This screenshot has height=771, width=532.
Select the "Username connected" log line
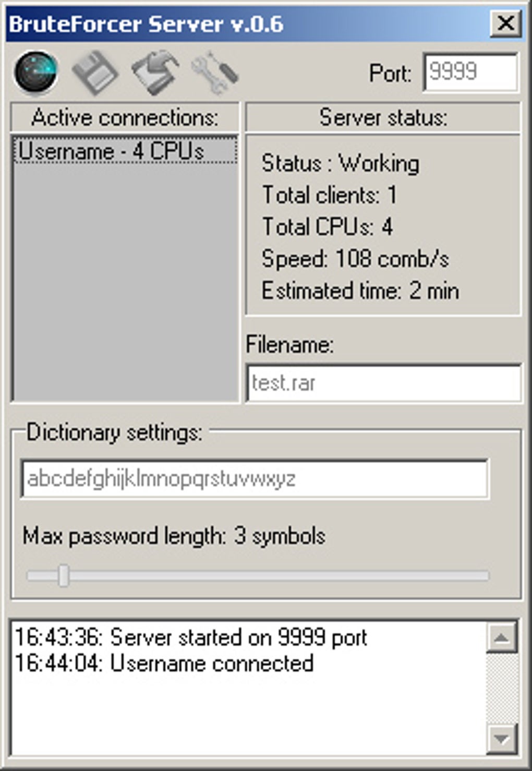pos(164,664)
